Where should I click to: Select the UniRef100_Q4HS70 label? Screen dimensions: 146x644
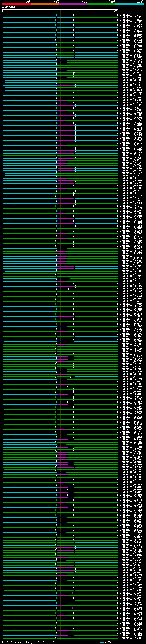[131, 273]
